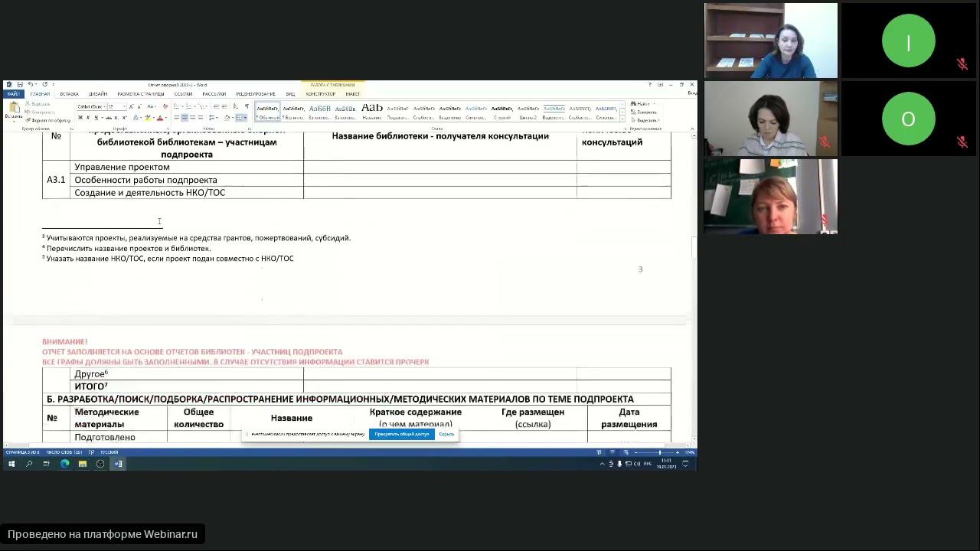The width and height of the screenshot is (980, 551).
Task: Open the Рецензирование ribbon tab
Action: tap(256, 94)
